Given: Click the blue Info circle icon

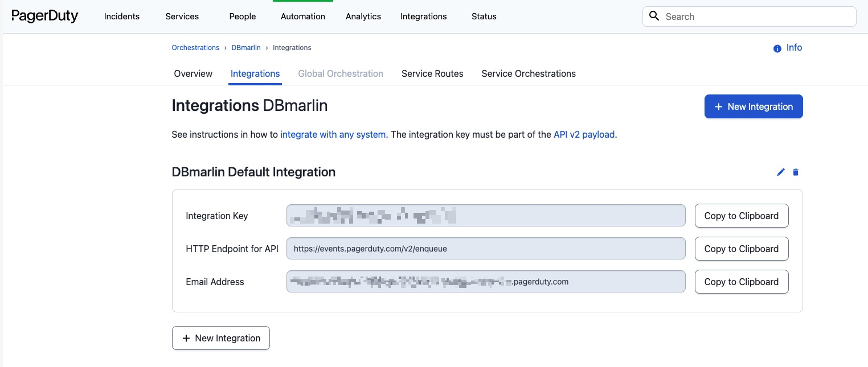Looking at the screenshot, I should point(777,48).
